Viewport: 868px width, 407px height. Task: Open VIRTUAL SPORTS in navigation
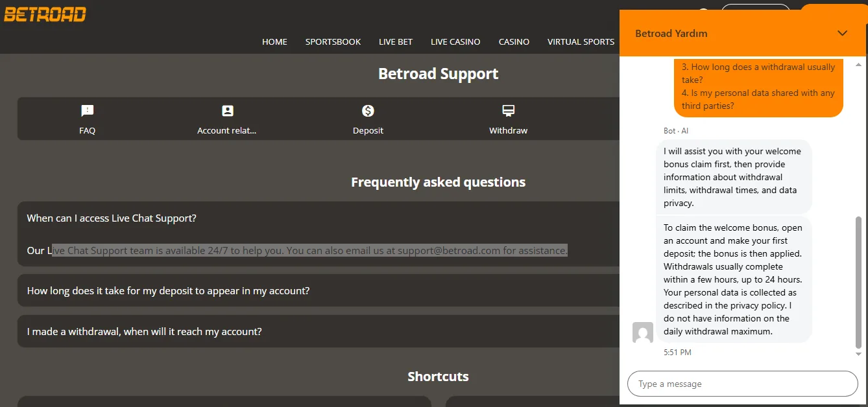click(581, 41)
